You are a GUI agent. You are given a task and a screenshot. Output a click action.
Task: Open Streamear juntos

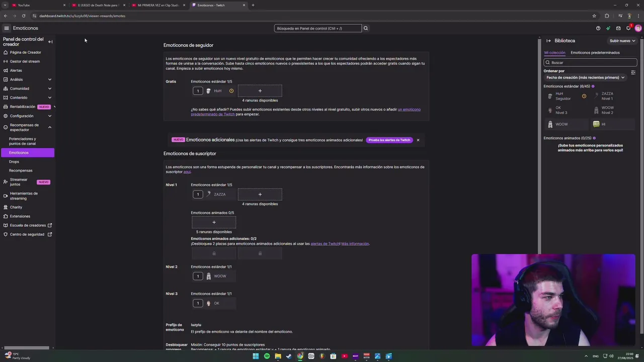click(27, 182)
